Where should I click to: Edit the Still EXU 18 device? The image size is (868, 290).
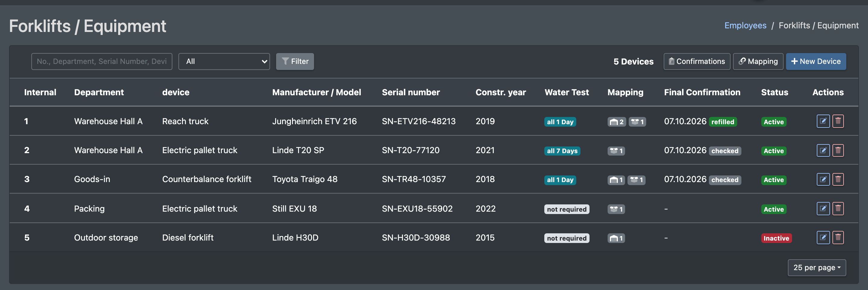pyautogui.click(x=823, y=208)
